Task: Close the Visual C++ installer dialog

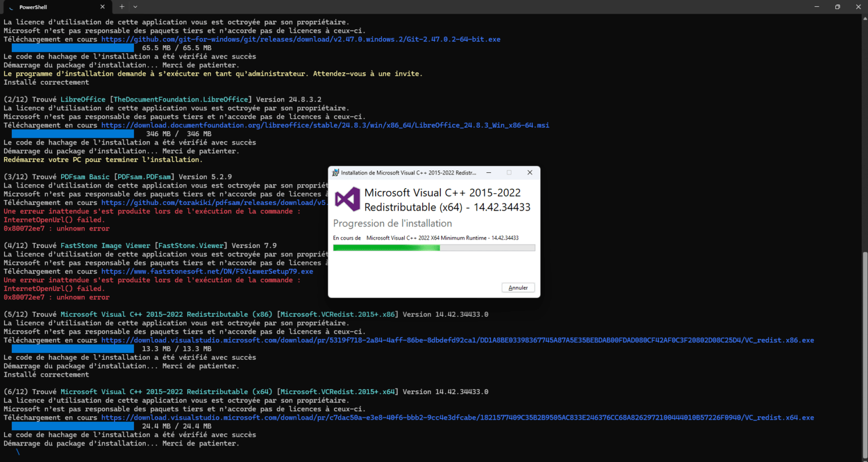Action: pyautogui.click(x=530, y=173)
